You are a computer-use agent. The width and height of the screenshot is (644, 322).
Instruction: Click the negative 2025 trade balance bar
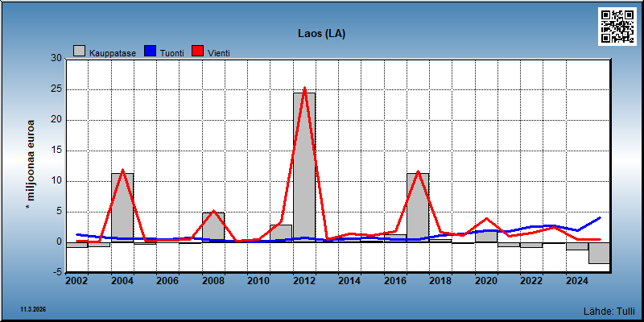[x=599, y=253]
